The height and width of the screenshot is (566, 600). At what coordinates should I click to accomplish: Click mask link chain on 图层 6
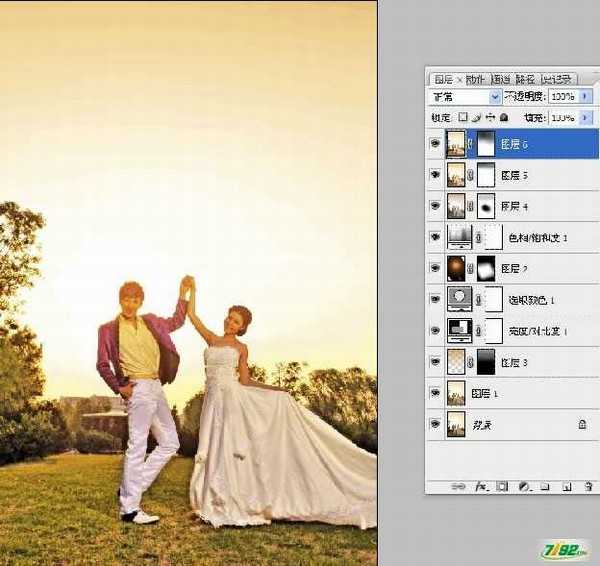pos(471,144)
